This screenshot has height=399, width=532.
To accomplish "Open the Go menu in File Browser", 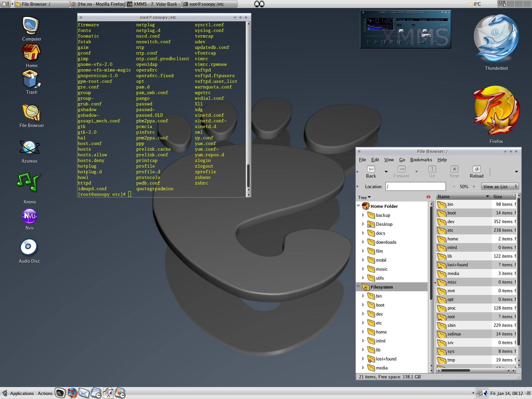I will [x=402, y=160].
